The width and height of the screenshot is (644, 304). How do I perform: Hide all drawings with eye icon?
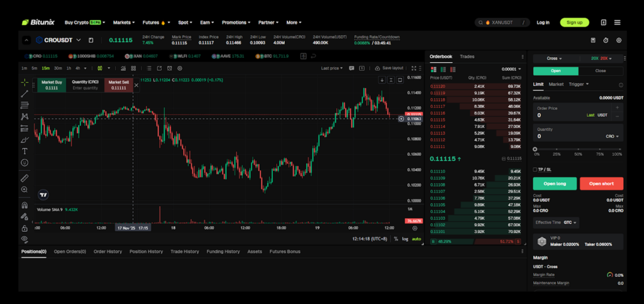click(x=25, y=238)
